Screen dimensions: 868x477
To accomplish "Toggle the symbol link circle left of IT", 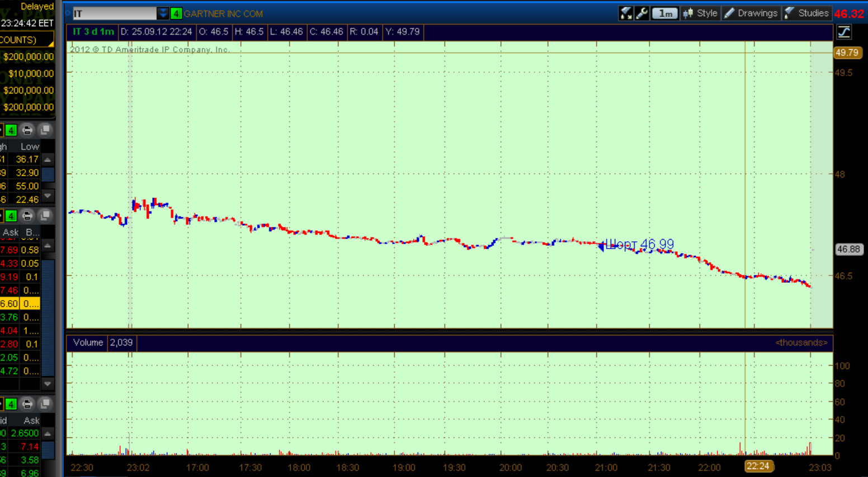I will point(68,13).
